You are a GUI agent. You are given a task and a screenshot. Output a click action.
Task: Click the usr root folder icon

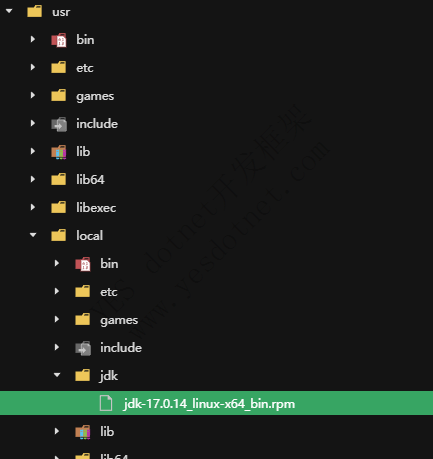35,11
